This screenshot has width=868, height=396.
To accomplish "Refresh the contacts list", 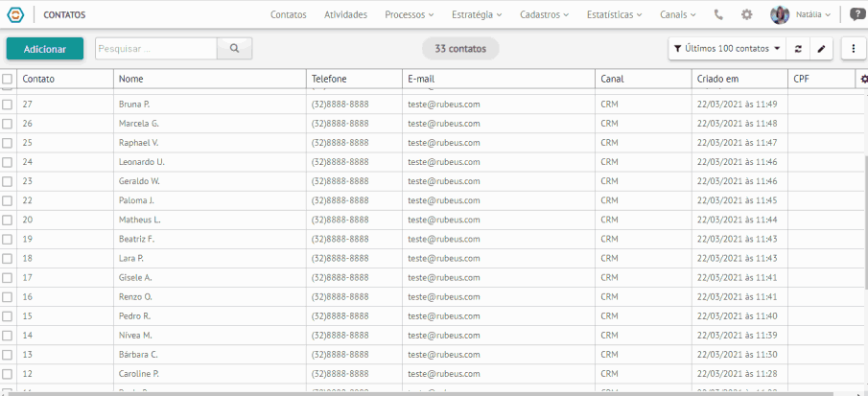I will coord(798,49).
